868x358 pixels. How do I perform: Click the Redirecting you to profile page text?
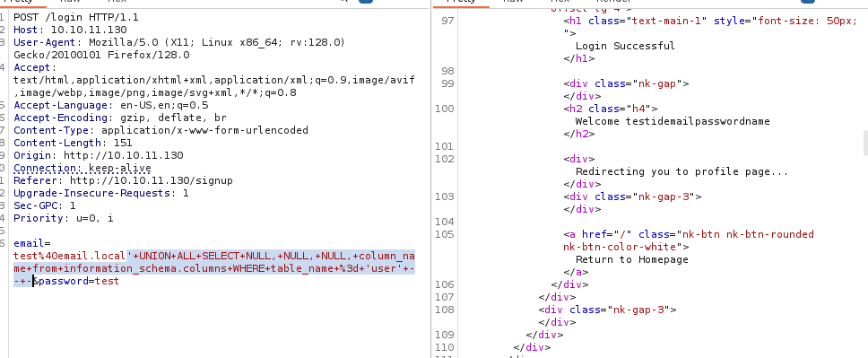coord(682,171)
